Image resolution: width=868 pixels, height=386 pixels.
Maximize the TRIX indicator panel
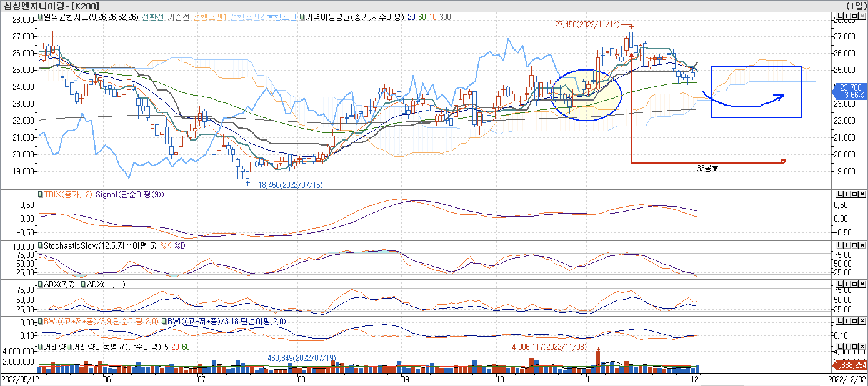click(855, 194)
